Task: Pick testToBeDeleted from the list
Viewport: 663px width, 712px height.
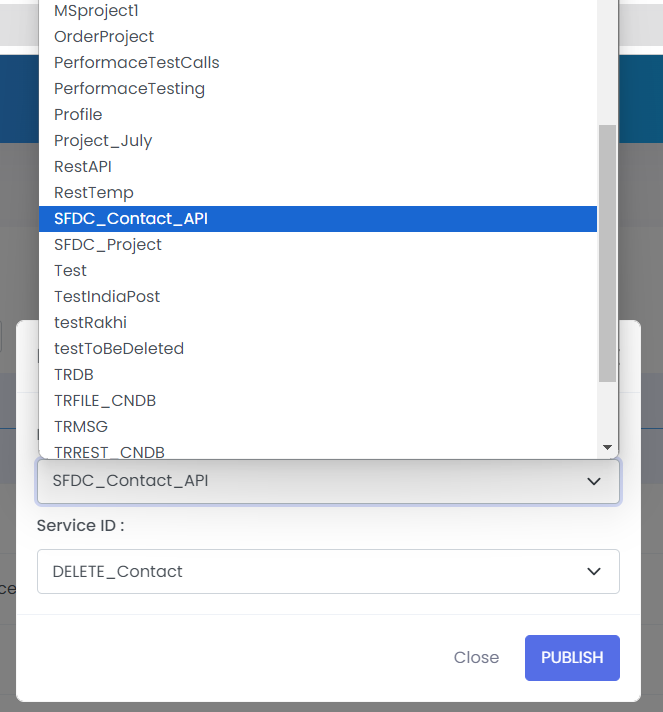Action: (x=318, y=349)
